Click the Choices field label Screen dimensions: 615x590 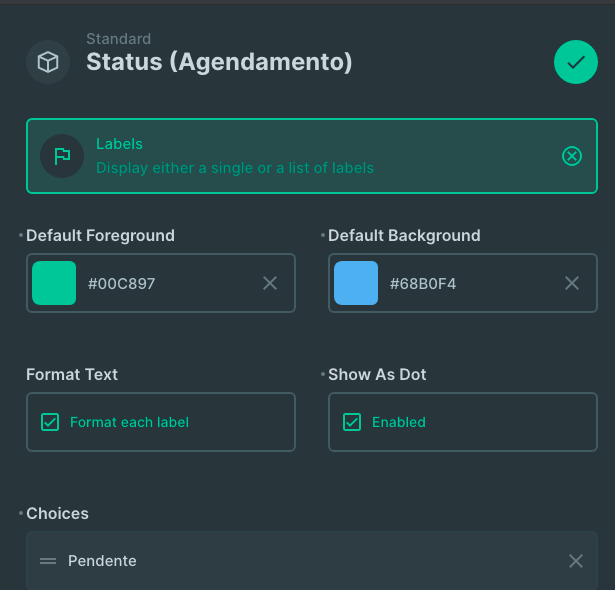57,513
